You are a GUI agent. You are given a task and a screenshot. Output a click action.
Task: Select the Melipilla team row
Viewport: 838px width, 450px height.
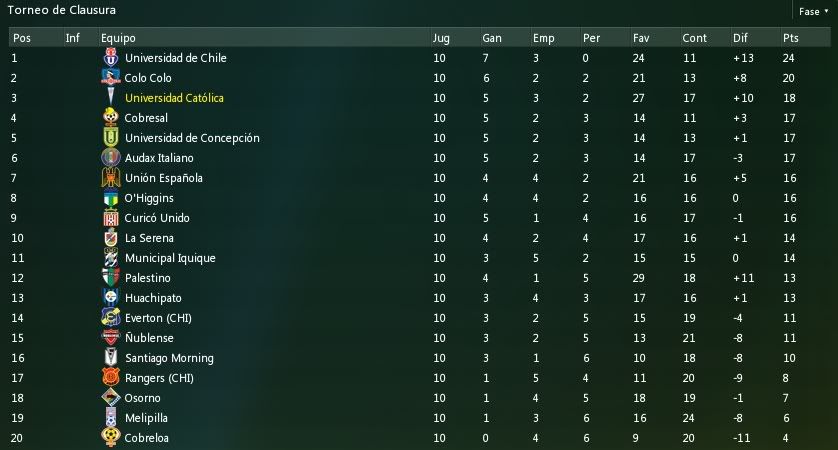coord(420,417)
